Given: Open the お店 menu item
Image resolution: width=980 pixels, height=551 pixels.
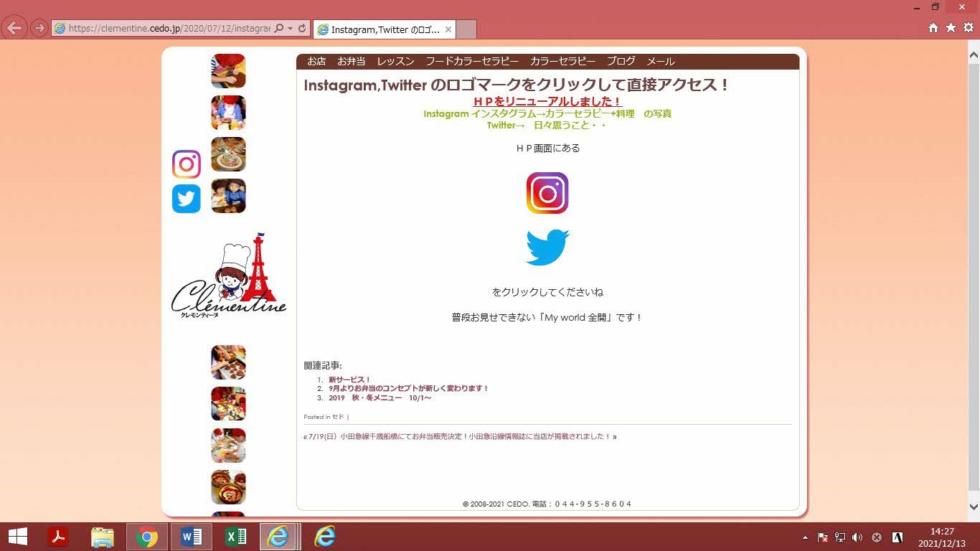Looking at the screenshot, I should click(316, 62).
